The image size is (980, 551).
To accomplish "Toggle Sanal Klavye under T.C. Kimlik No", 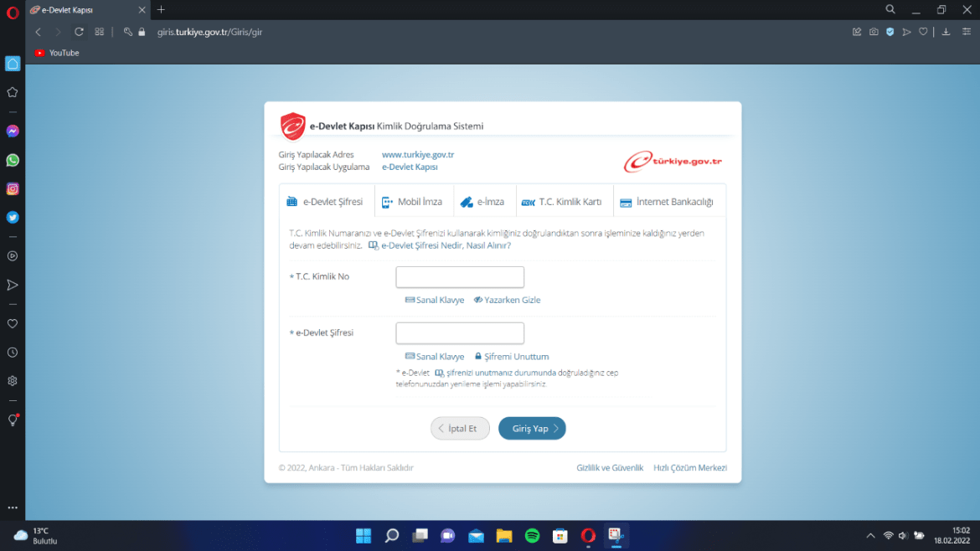I will pos(435,300).
